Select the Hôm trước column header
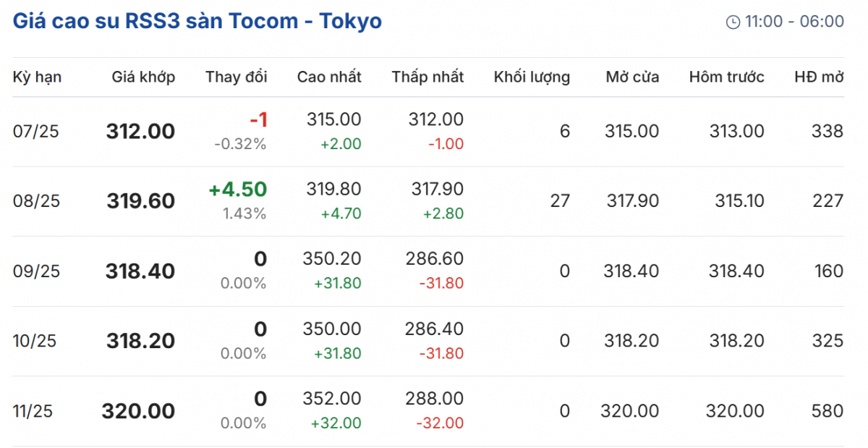This screenshot has width=868, height=448. click(726, 77)
